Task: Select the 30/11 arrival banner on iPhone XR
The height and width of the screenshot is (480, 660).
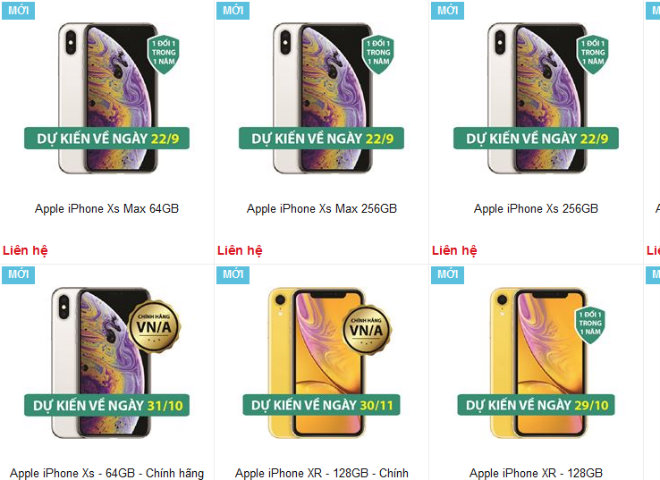Action: [322, 405]
